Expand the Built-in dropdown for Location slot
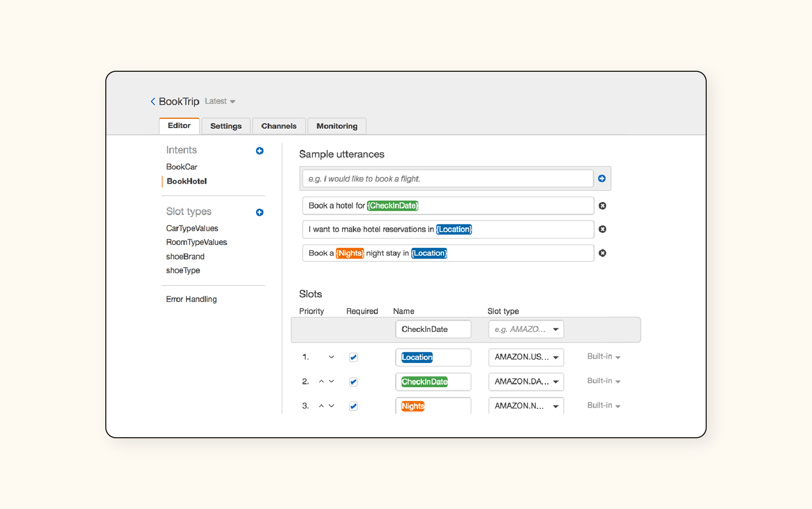 point(603,357)
